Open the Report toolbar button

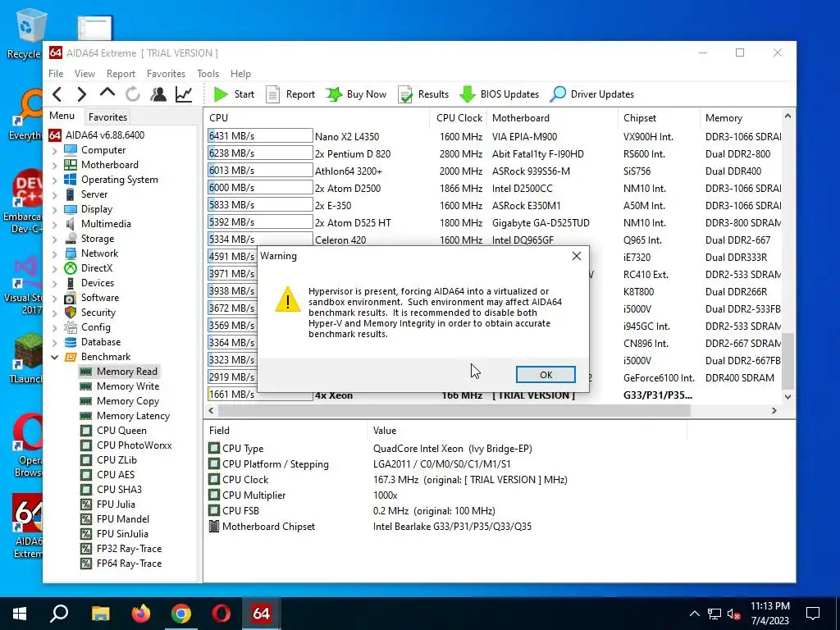tap(291, 94)
